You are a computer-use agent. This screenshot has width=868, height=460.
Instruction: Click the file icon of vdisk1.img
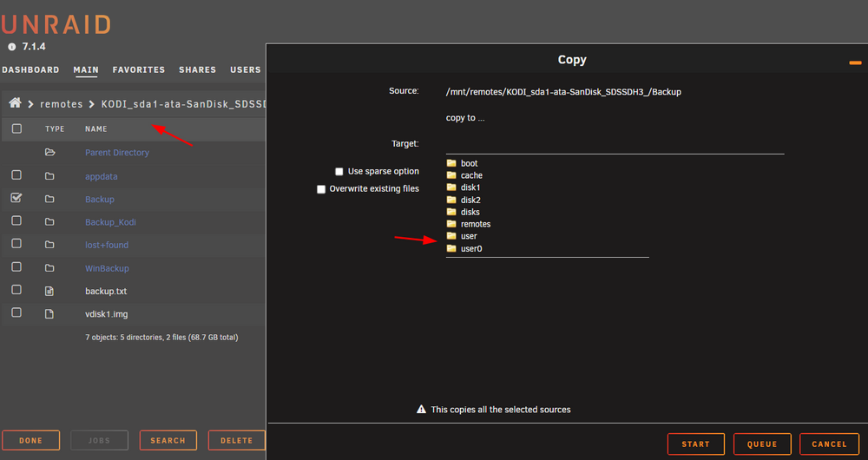point(49,314)
